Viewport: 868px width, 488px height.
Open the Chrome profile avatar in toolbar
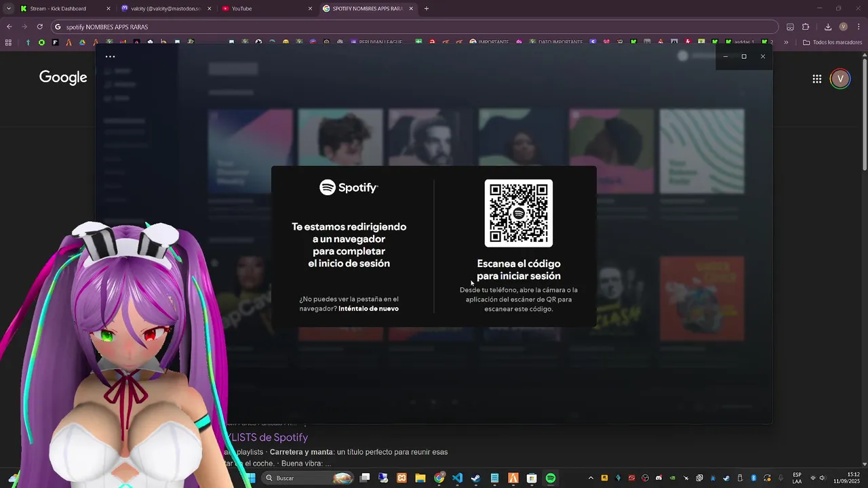[x=844, y=27]
